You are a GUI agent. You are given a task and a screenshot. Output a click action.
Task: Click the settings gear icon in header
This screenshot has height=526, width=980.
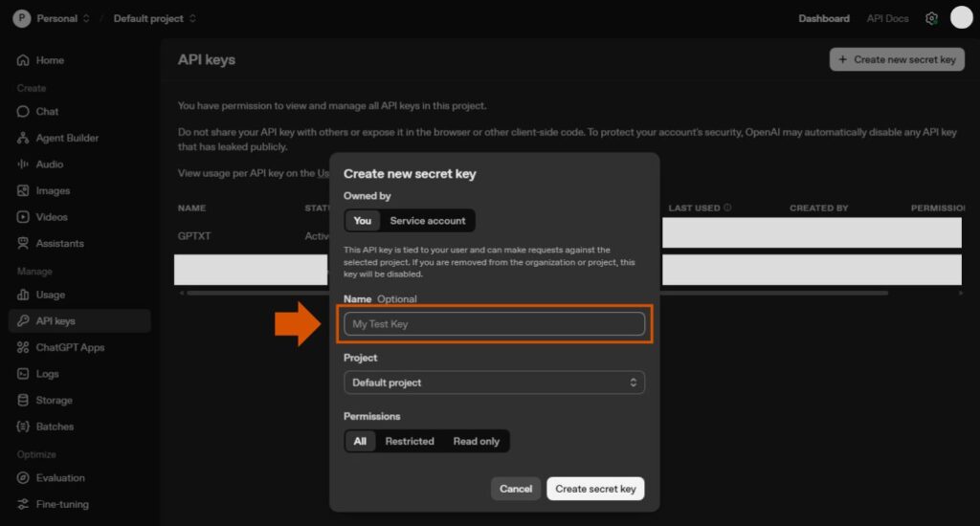coord(931,18)
